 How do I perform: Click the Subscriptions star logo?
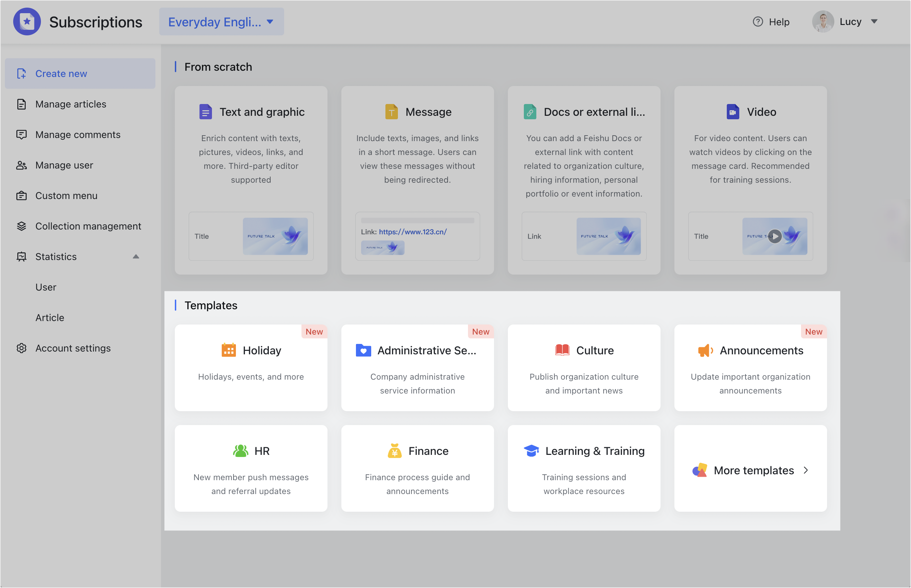(27, 21)
